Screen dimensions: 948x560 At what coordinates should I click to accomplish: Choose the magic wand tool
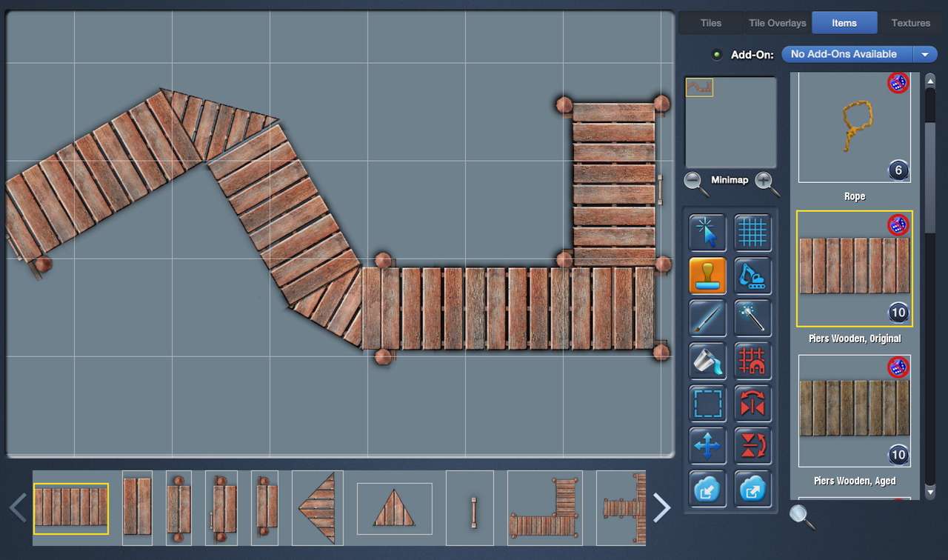coord(752,319)
